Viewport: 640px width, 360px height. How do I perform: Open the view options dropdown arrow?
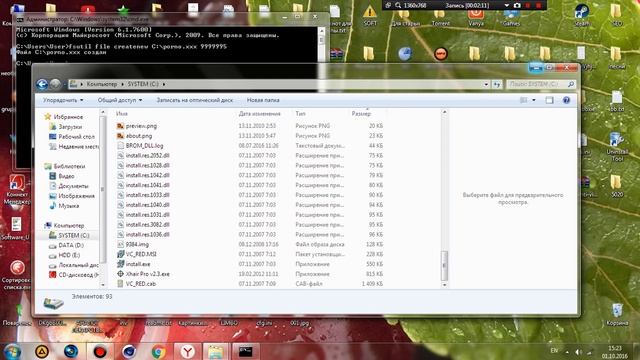[533, 100]
